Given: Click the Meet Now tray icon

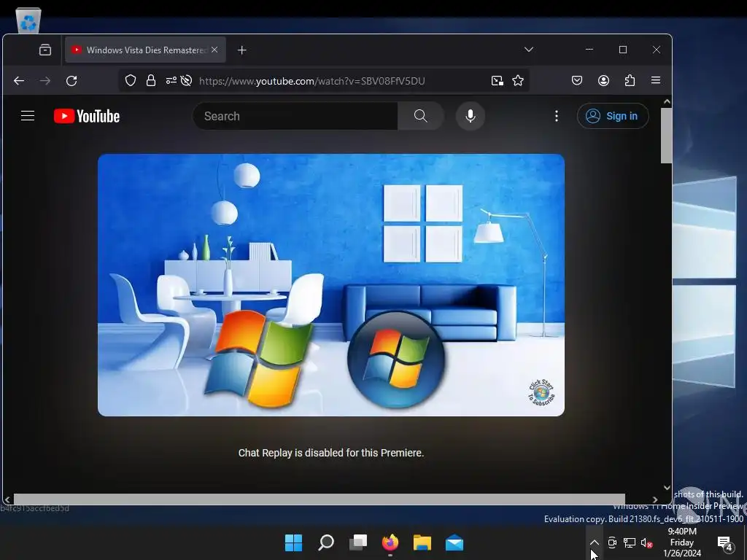Looking at the screenshot, I should (x=612, y=542).
